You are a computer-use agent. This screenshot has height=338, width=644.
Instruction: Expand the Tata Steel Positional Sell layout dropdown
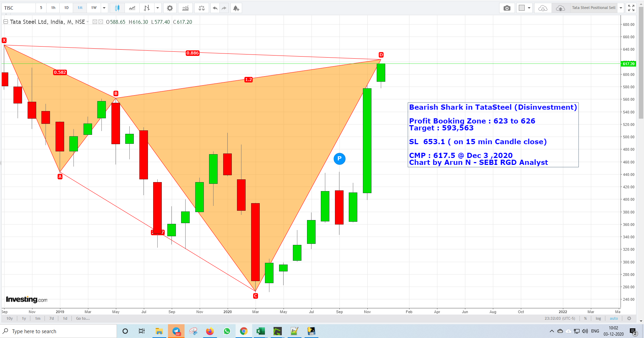pyautogui.click(x=621, y=8)
